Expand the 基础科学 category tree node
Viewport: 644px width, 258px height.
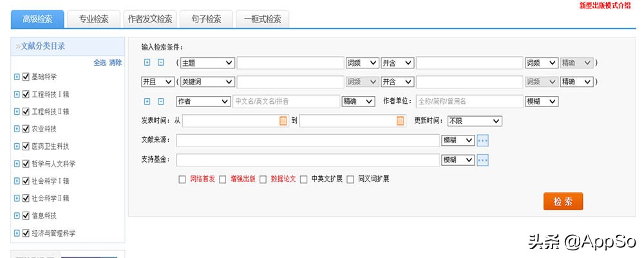click(x=17, y=77)
